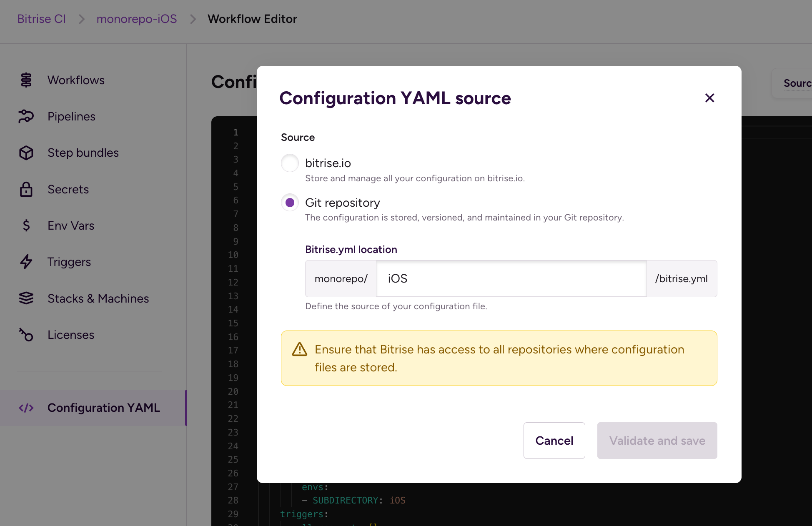The image size is (812, 526).
Task: Click the monorepo/ path prefix
Action: pos(341,279)
